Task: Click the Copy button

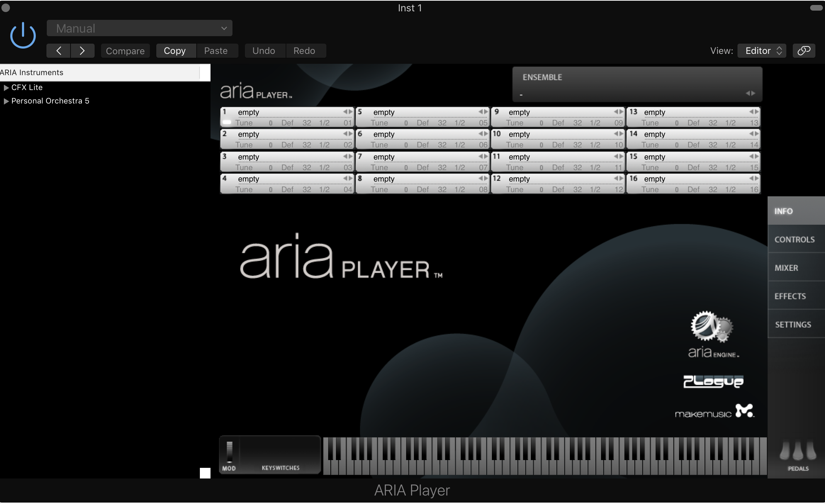Action: [x=175, y=51]
